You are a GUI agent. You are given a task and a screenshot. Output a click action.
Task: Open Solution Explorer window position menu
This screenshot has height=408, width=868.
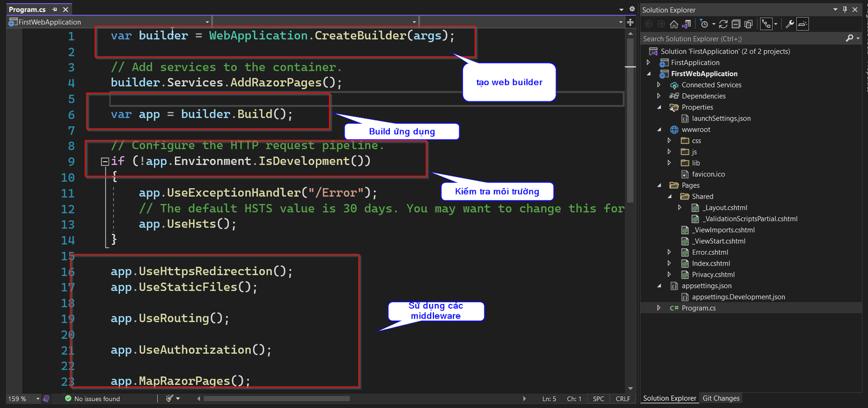(x=835, y=9)
